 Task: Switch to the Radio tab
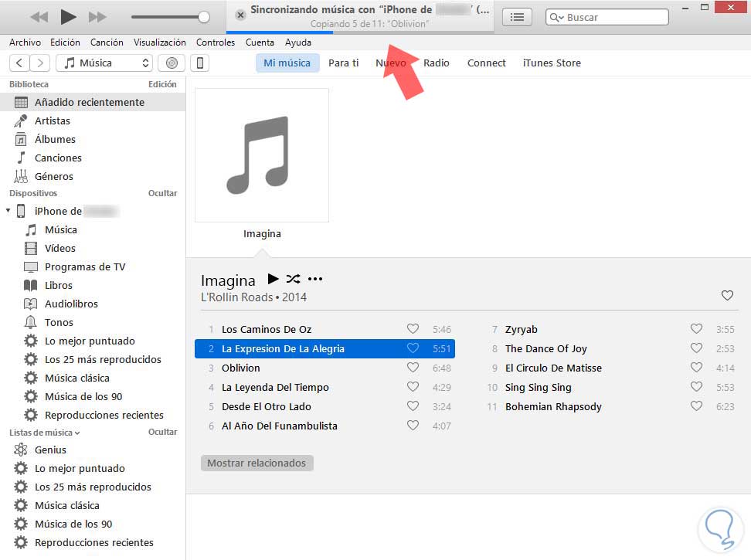[437, 63]
